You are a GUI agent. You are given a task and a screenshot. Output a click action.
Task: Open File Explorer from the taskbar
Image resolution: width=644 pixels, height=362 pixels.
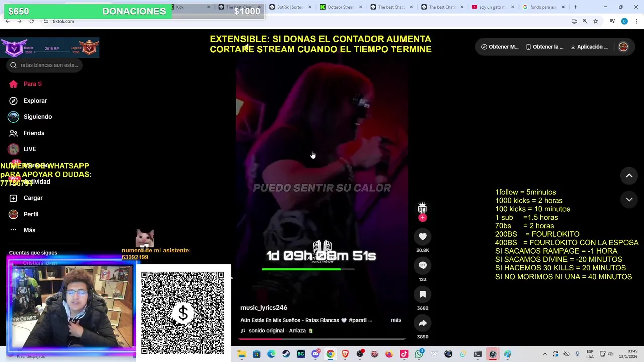242,354
